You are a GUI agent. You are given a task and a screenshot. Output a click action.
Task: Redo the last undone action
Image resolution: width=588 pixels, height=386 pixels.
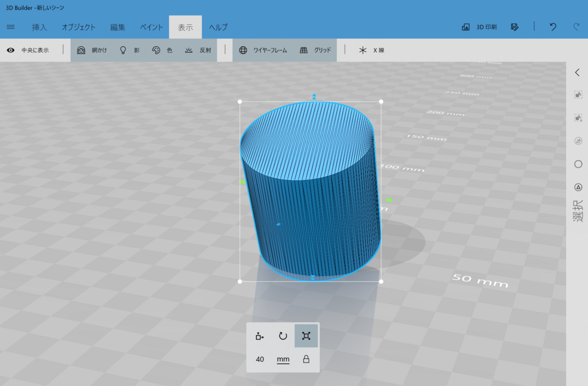tap(577, 27)
